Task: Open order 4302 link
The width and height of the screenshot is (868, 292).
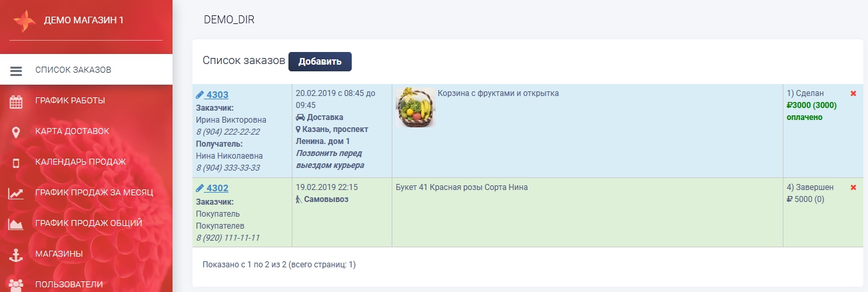Action: click(x=217, y=188)
